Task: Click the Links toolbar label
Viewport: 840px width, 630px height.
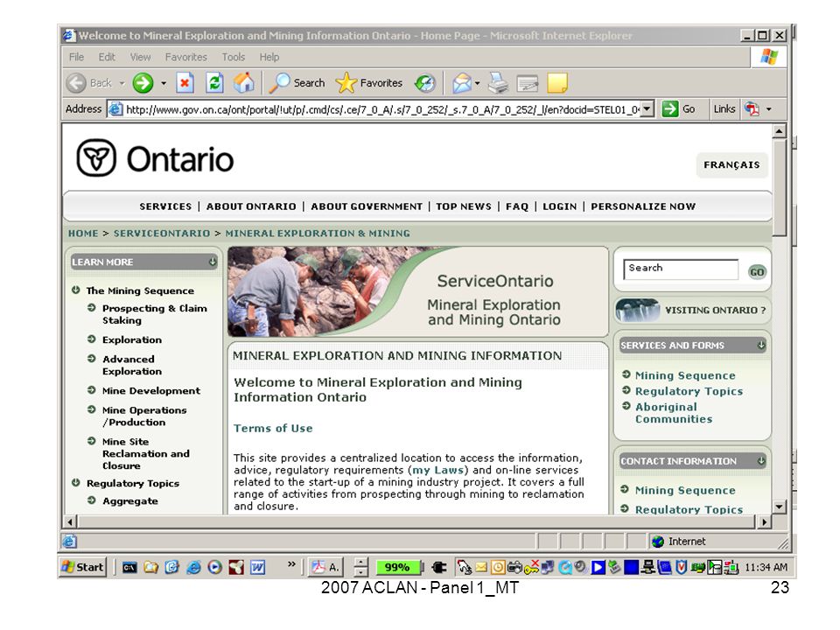Action: 724,108
